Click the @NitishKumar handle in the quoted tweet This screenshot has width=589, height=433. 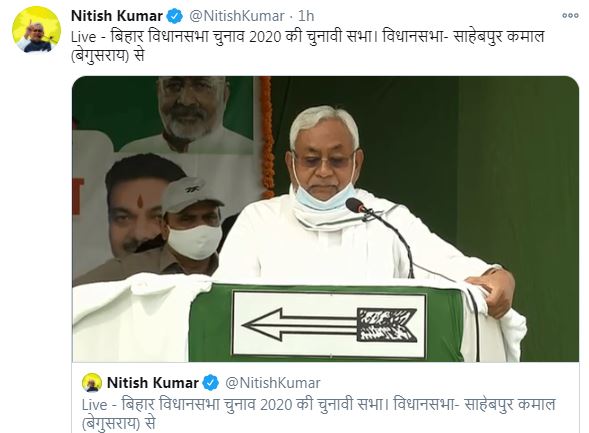click(272, 383)
